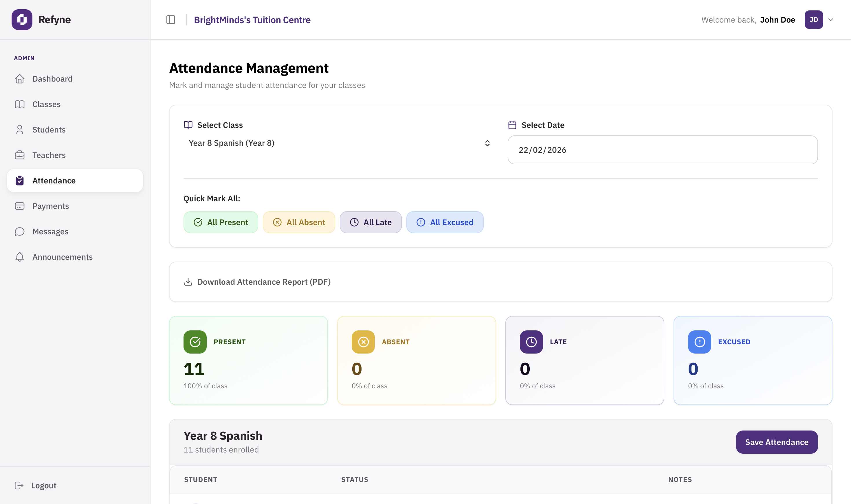Image resolution: width=851 pixels, height=504 pixels.
Task: Click the download icon for attendance report
Action: tap(188, 282)
